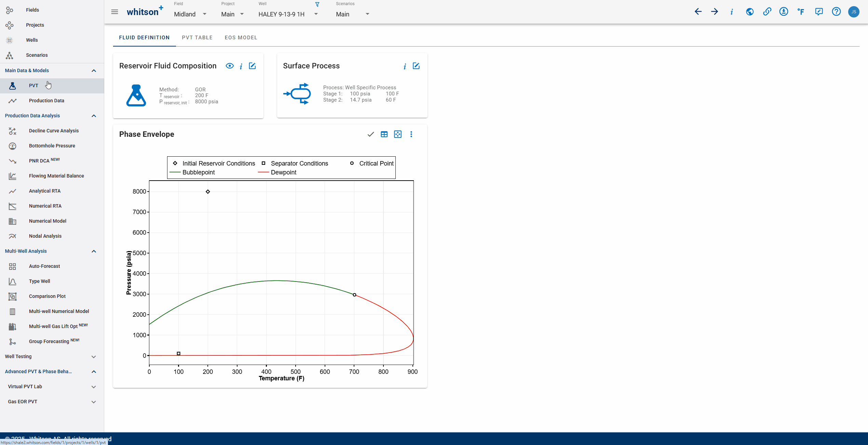Viewport: 868px width, 445px height.
Task: Click the whitson+ logo
Action: (145, 12)
